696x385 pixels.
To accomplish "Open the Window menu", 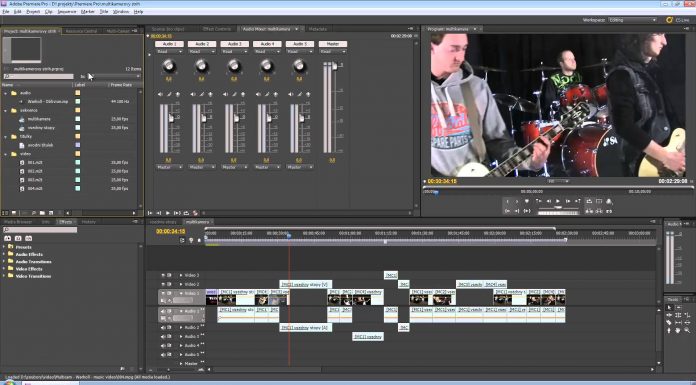I will 121,12.
